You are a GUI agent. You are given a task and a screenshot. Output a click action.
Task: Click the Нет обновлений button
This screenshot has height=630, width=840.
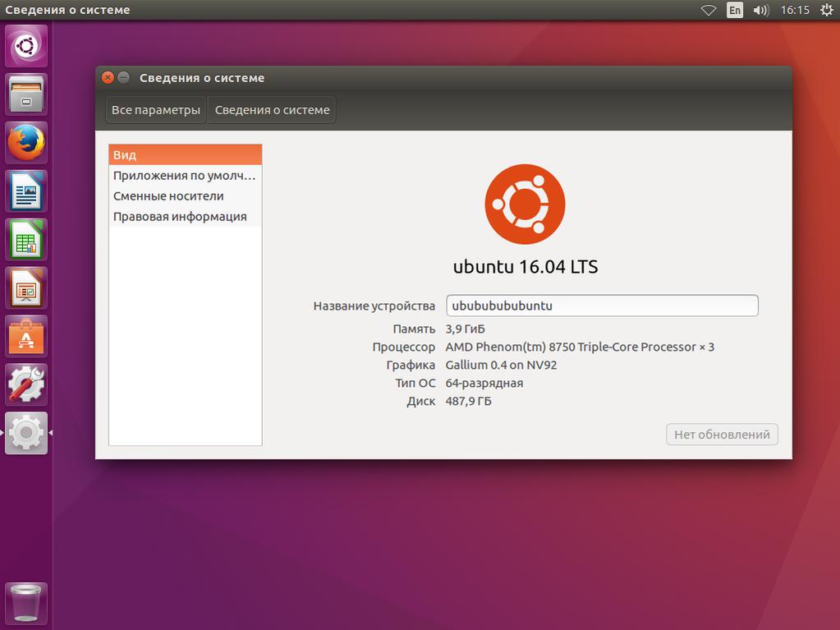722,435
